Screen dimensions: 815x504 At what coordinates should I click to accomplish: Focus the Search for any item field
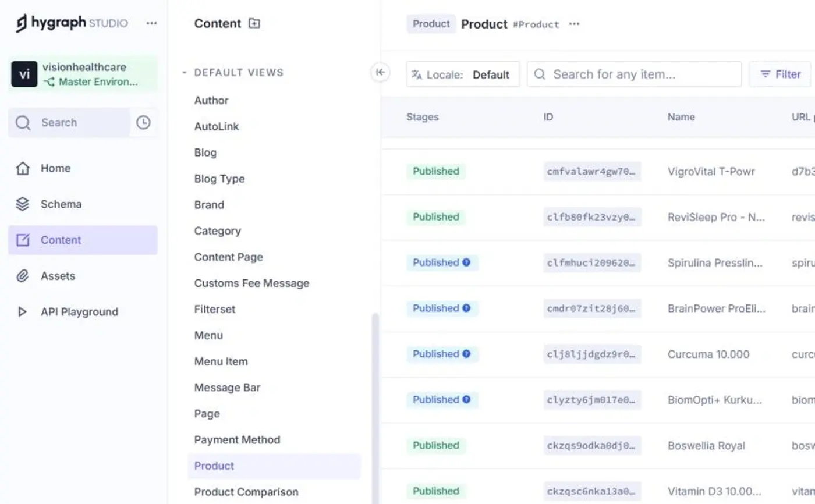(x=635, y=74)
